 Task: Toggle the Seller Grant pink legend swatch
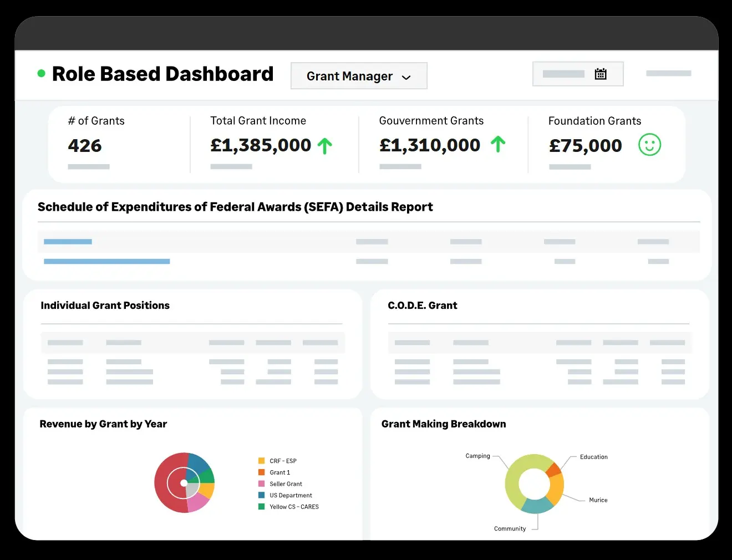(x=261, y=484)
